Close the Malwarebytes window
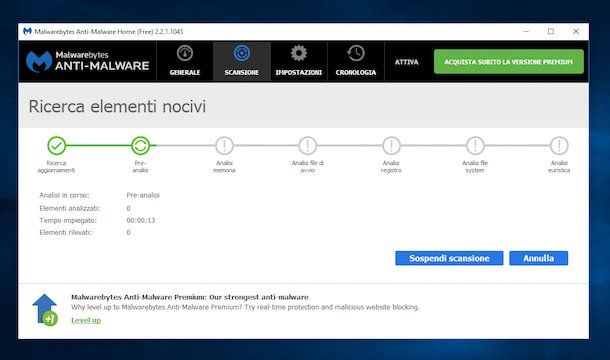Screen dimensions: 610x360 click(x=576, y=31)
